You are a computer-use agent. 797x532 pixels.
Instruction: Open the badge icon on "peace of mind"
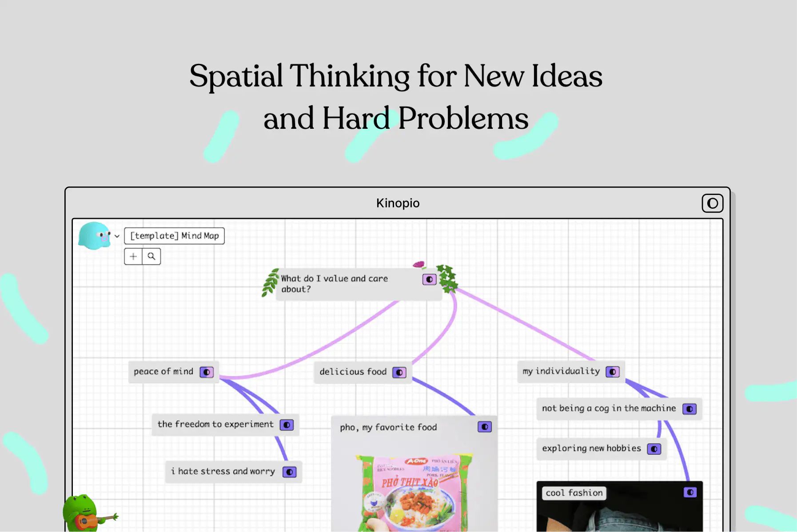point(206,372)
